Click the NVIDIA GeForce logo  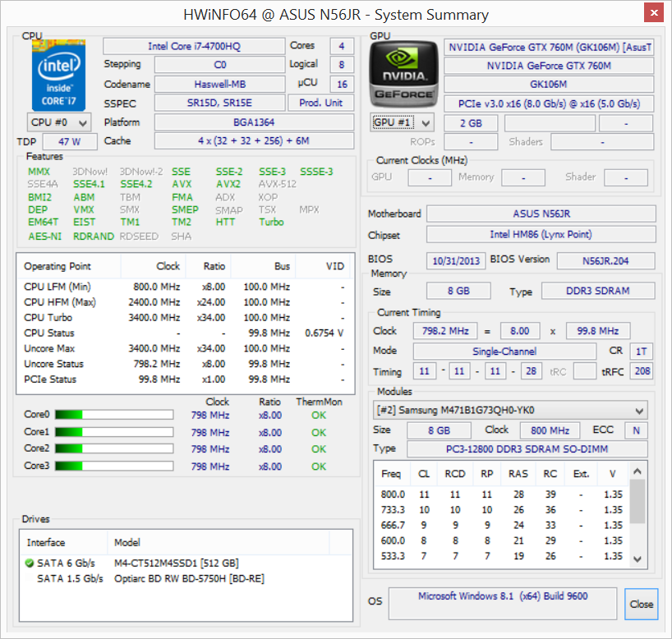tap(403, 74)
